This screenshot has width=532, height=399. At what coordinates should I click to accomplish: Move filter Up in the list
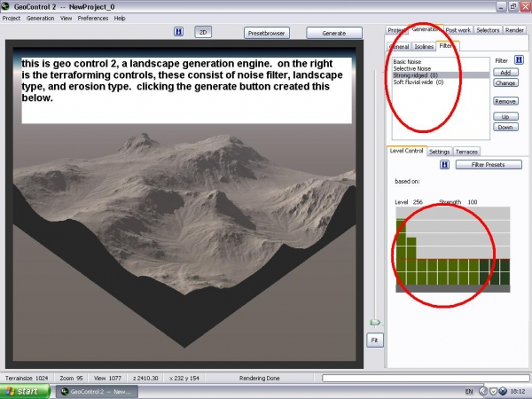coord(505,116)
